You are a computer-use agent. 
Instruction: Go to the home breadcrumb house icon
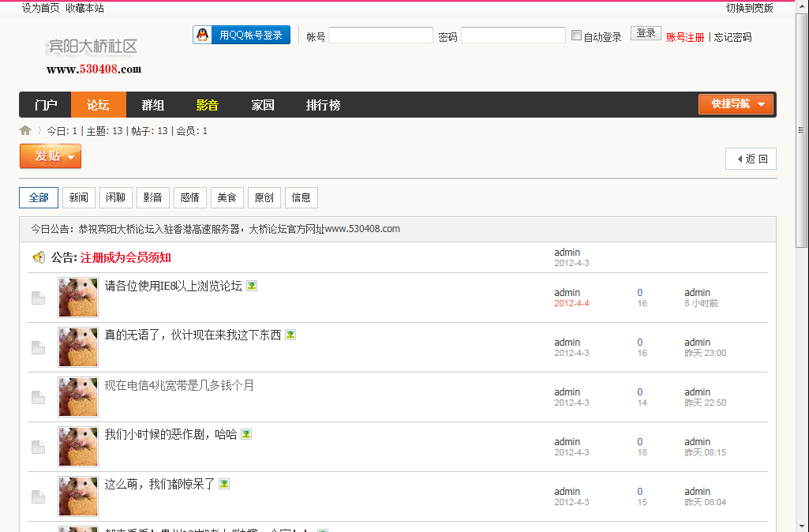pos(25,130)
